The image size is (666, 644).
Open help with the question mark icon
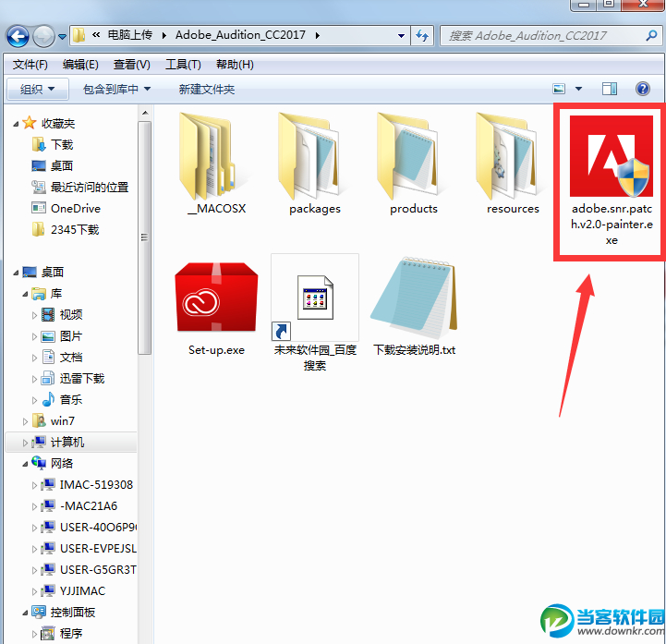point(643,89)
